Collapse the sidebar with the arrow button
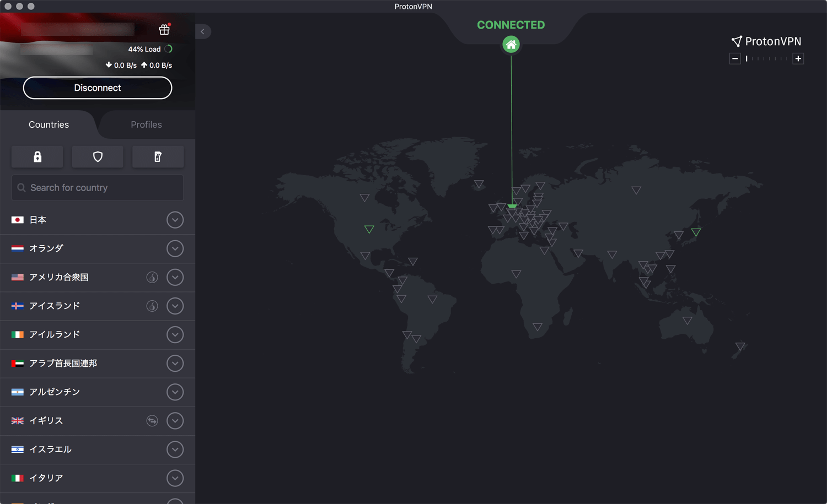This screenshot has height=504, width=827. coord(203,31)
